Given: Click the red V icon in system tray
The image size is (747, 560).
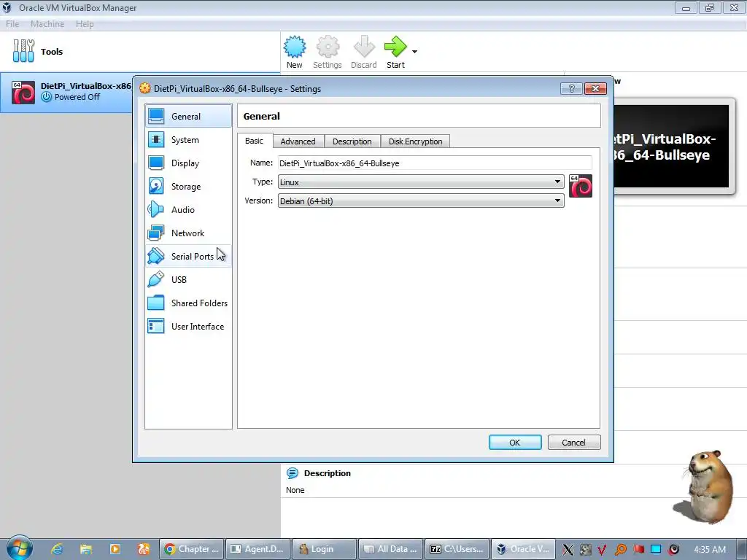Looking at the screenshot, I should [x=602, y=550].
